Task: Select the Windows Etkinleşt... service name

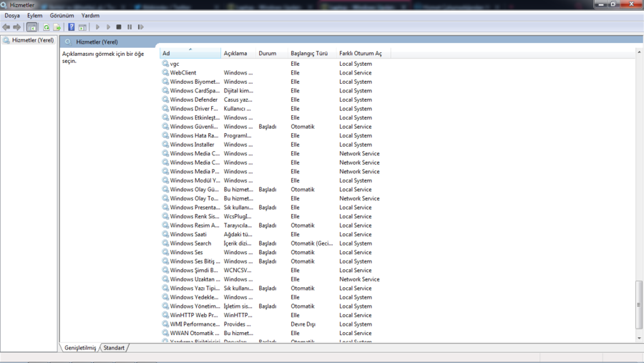Action: point(195,117)
